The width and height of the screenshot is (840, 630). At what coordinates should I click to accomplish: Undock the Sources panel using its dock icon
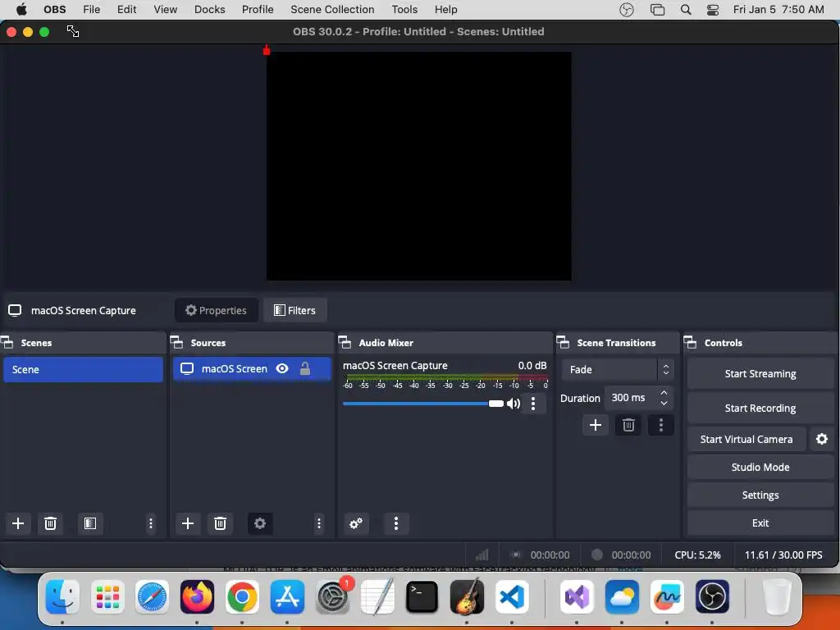tap(176, 342)
